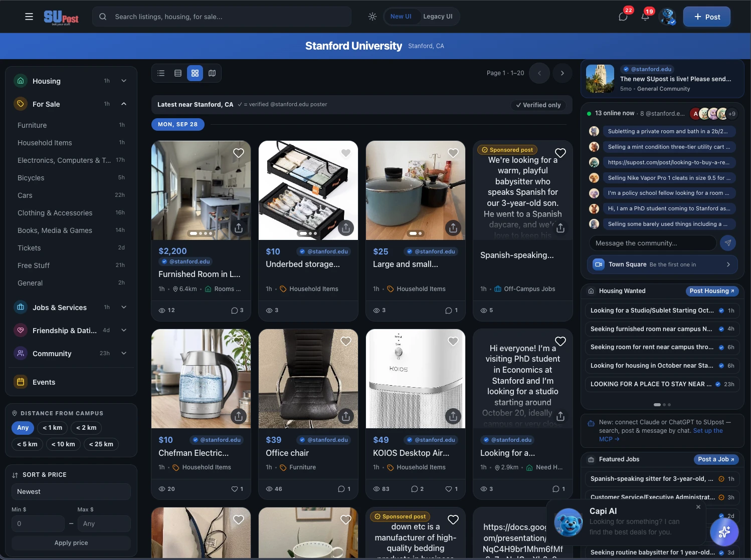Viewport: 751px width, 560px height.
Task: Share the Underbed storage listing
Action: 346,228
